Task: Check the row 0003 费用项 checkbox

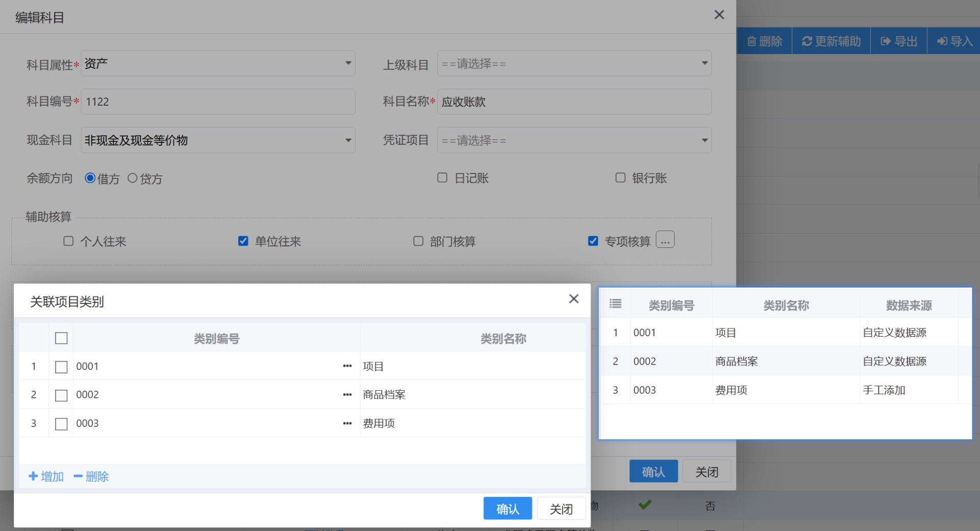Action: pyautogui.click(x=61, y=424)
